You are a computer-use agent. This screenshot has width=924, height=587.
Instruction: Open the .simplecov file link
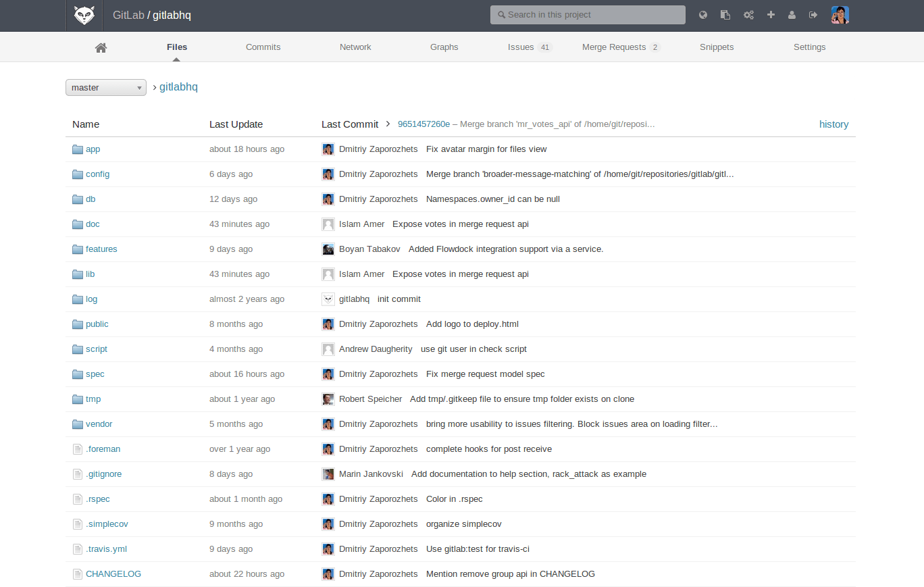[107, 524]
